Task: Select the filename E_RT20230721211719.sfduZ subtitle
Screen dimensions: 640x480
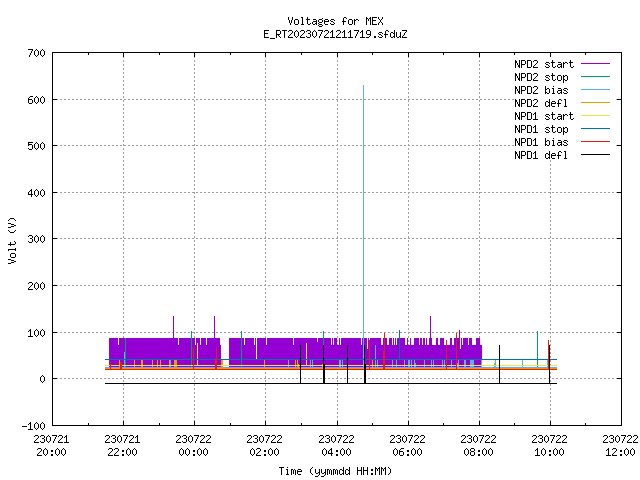Action: 335,34
